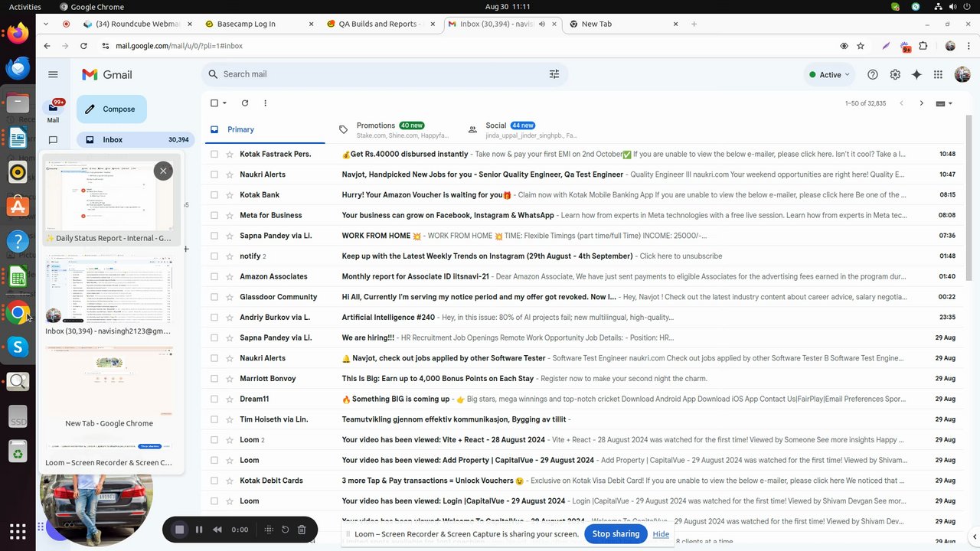The image size is (980, 551).
Task: Tick the select-all emails checkbox
Action: tap(214, 103)
